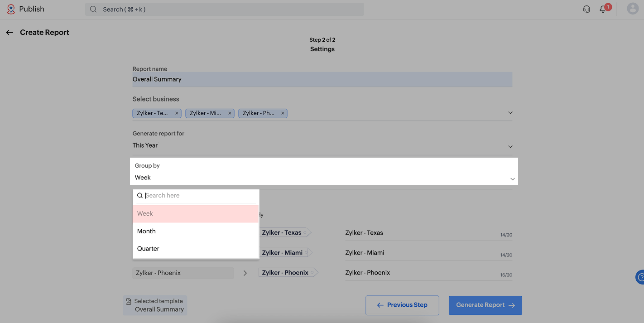Click the Zylker - Te... chip label
644x323 pixels.
[153, 113]
